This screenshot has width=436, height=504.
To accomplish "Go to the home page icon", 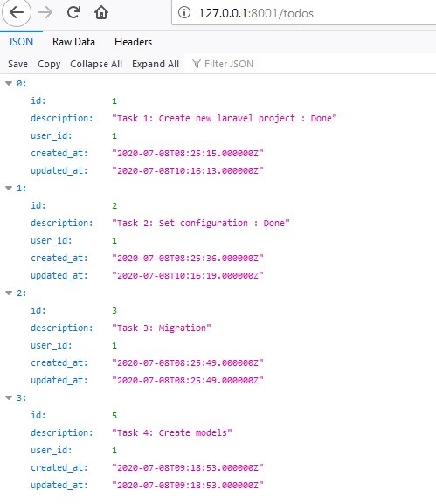I will 101,13.
